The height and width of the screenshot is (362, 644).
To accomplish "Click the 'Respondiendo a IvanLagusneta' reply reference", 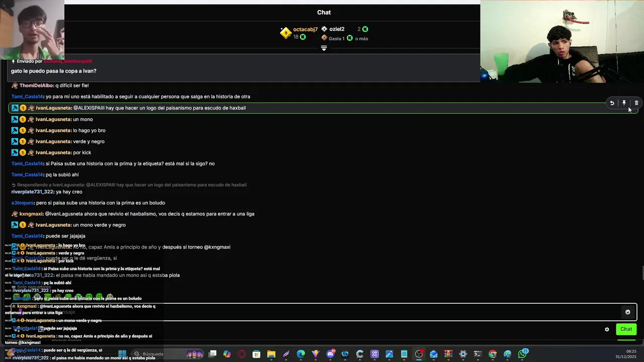I will [x=129, y=185].
